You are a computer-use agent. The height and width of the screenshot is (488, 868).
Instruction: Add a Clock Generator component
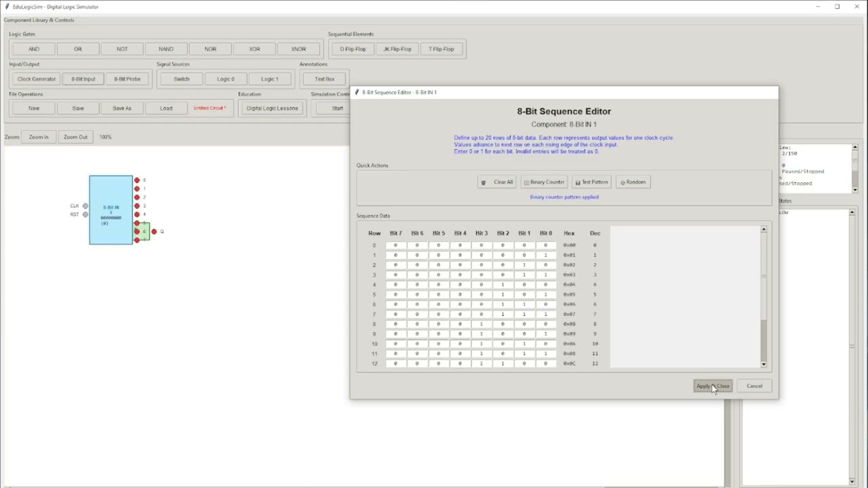[x=37, y=79]
